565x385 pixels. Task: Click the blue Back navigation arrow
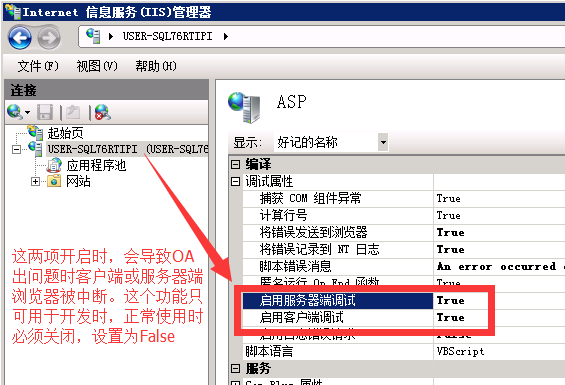(x=20, y=37)
